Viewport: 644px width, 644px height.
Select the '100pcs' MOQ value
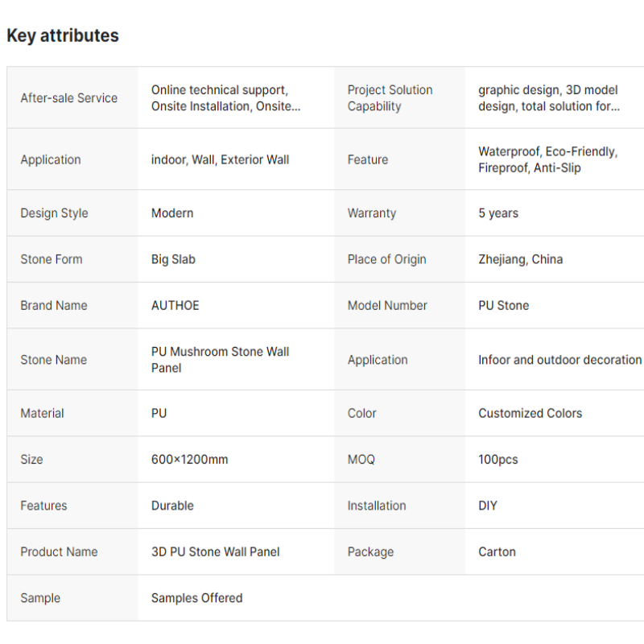pos(497,460)
